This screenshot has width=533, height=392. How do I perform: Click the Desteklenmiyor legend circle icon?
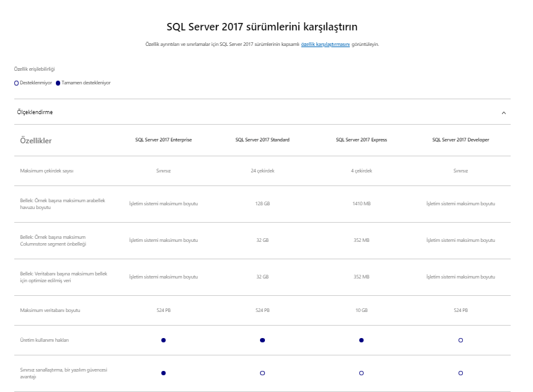(16, 83)
